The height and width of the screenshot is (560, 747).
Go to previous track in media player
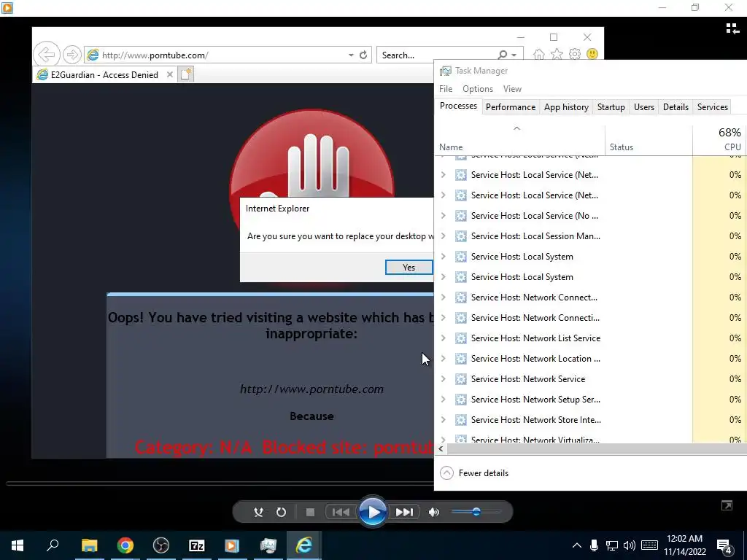[340, 513]
